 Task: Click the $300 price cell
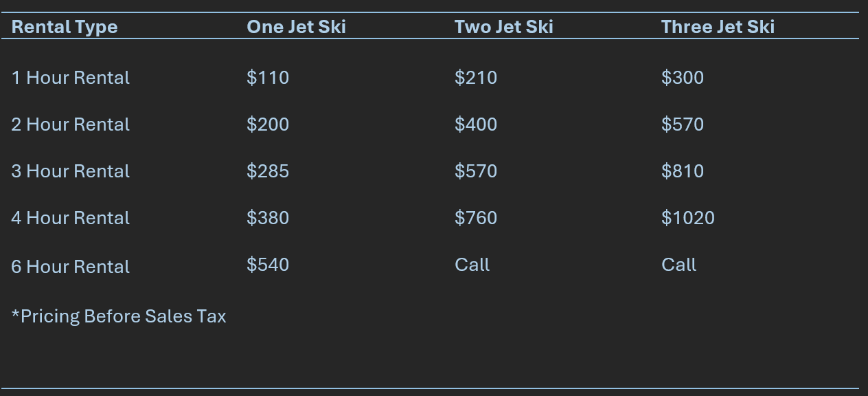coord(683,78)
